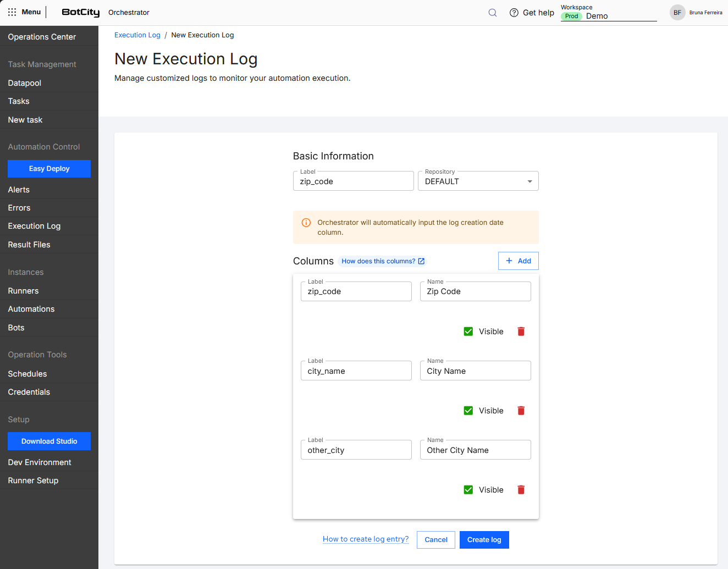The width and height of the screenshot is (728, 569).
Task: Open Automations in sidebar
Action: click(x=49, y=309)
